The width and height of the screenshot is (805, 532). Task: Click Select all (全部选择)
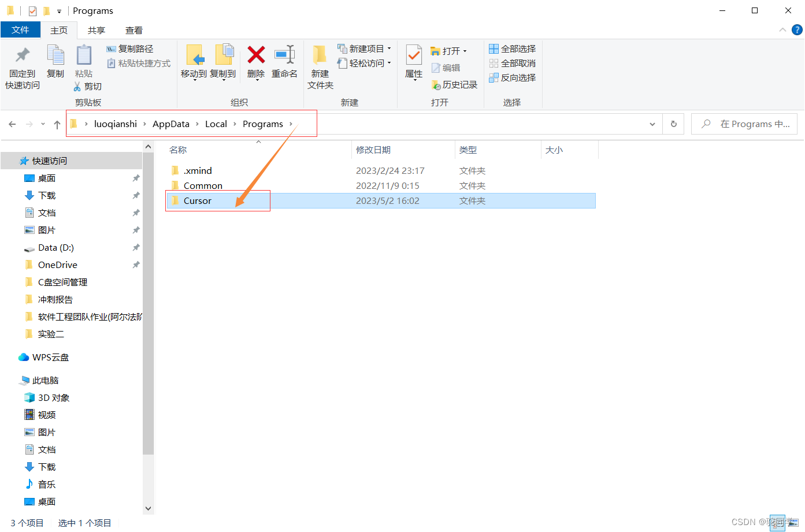(513, 49)
